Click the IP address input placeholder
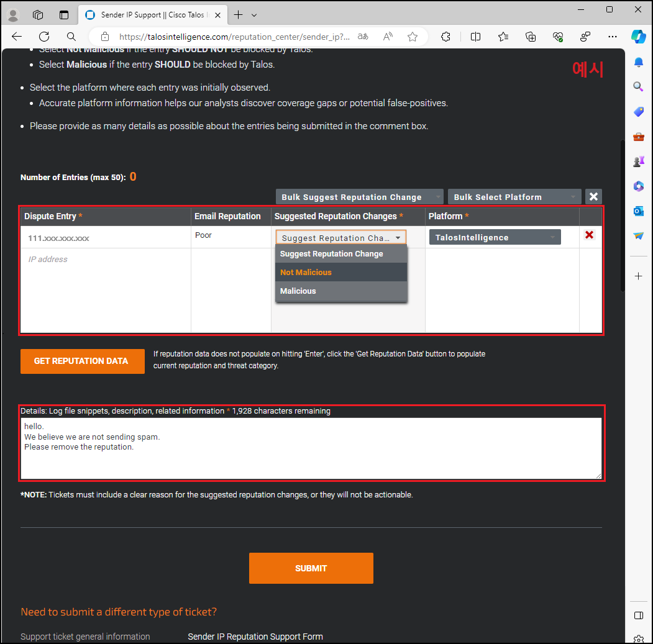 (47, 260)
